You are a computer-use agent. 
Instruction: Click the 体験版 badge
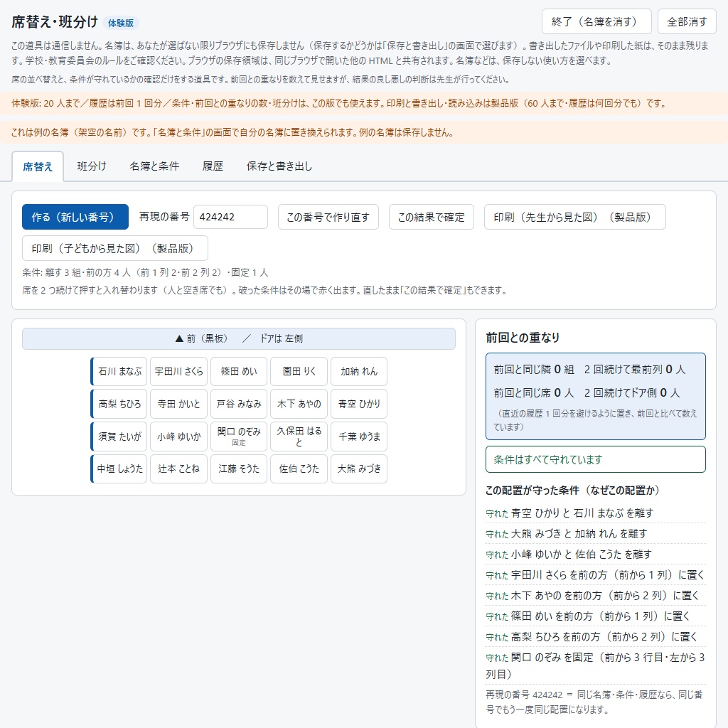tap(121, 23)
